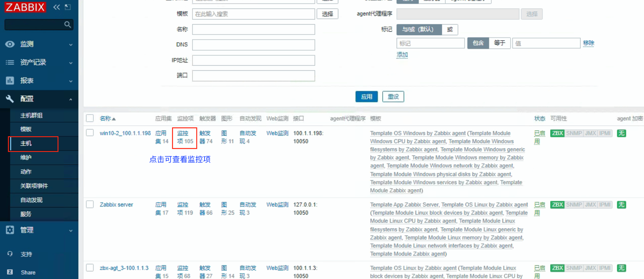Click the list icon for 资产记录

click(10, 62)
